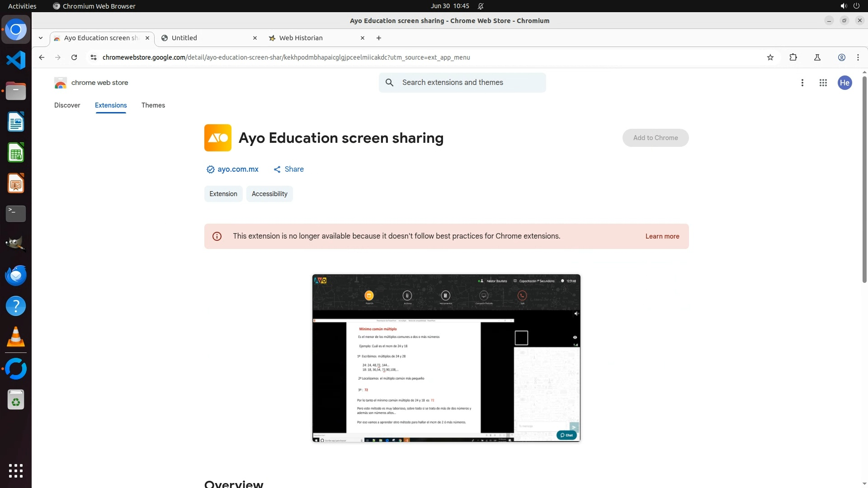
Task: Click the Chrome Labs flask icon
Action: tap(817, 57)
